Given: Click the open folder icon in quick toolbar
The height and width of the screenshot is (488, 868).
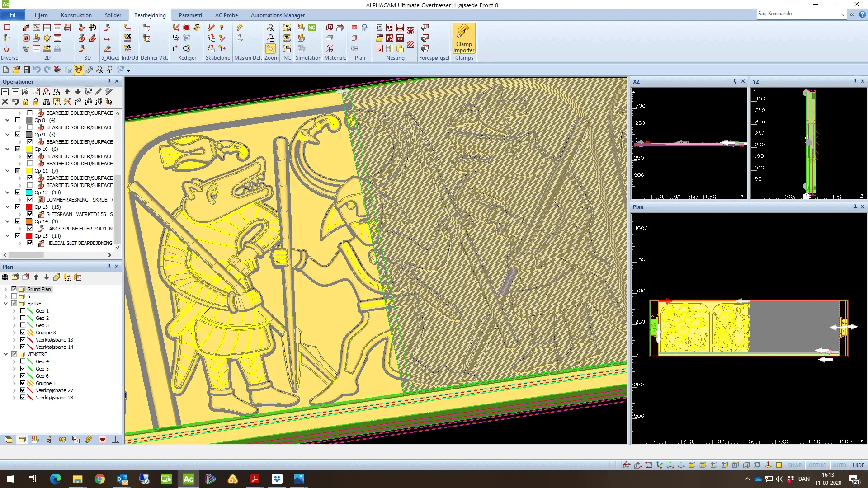Looking at the screenshot, I should [16, 70].
